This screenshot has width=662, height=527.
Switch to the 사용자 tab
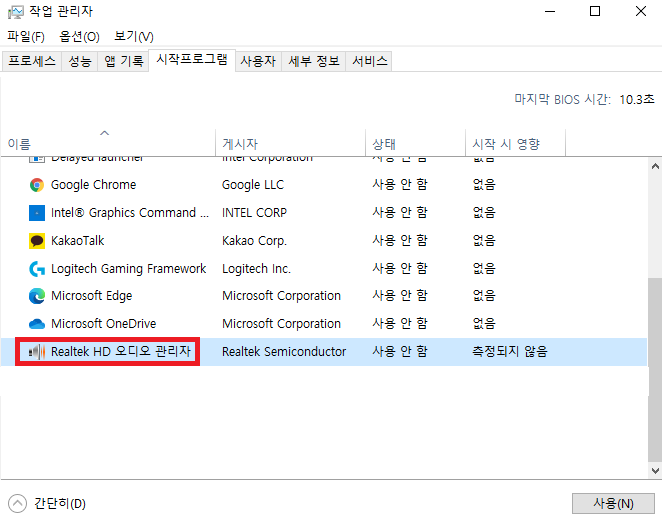tap(258, 61)
